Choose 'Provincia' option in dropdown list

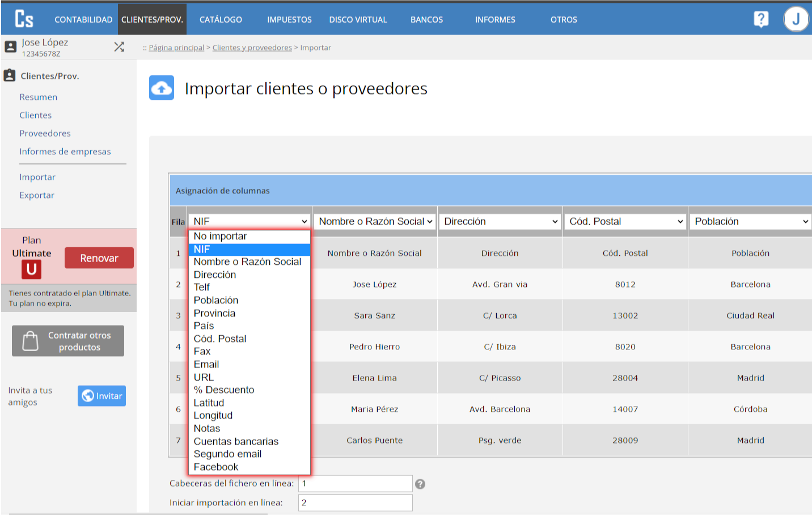(249, 313)
